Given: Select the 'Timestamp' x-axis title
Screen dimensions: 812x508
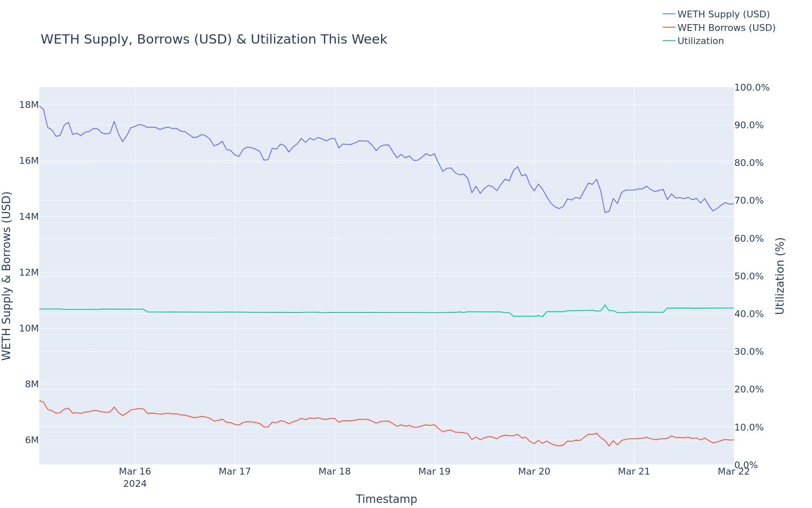Looking at the screenshot, I should coord(386,499).
